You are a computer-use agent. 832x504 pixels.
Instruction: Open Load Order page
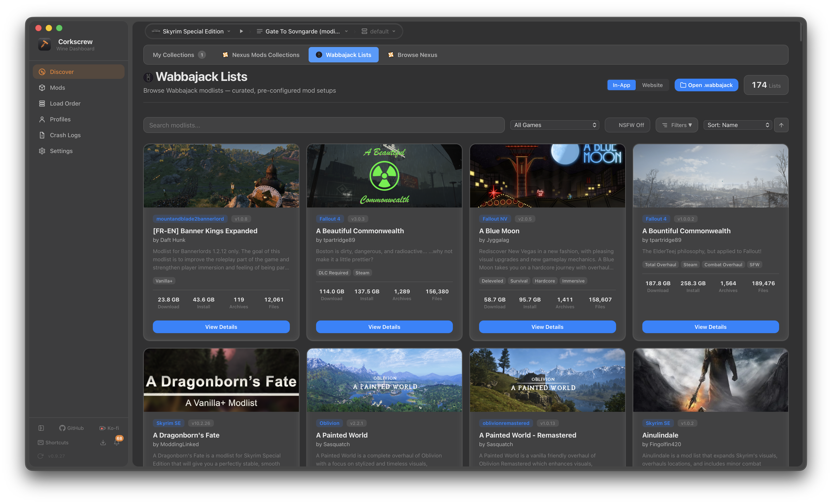point(65,103)
